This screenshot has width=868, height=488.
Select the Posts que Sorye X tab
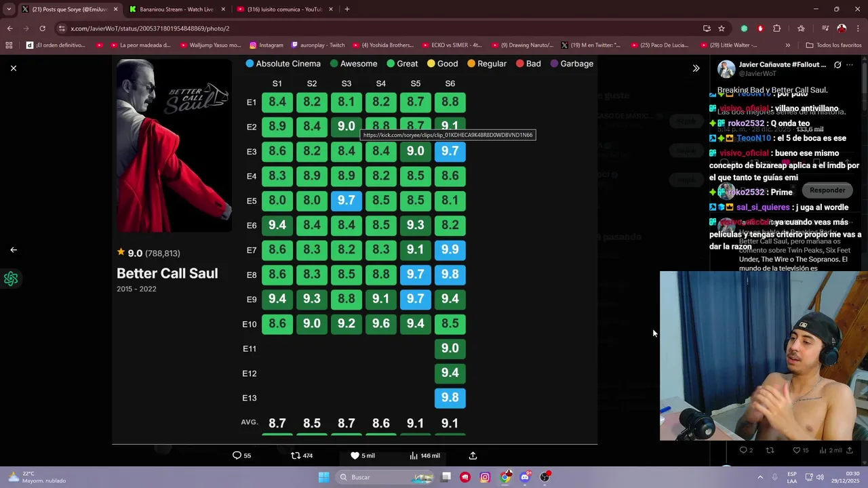click(69, 9)
